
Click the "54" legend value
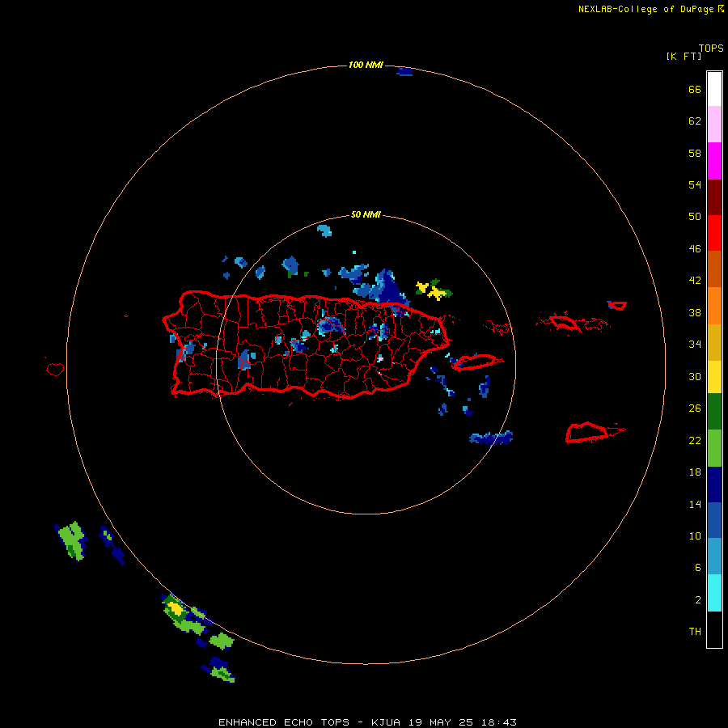click(695, 184)
